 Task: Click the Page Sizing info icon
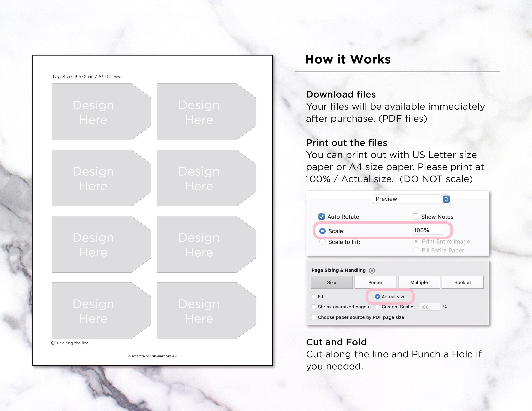click(x=372, y=271)
